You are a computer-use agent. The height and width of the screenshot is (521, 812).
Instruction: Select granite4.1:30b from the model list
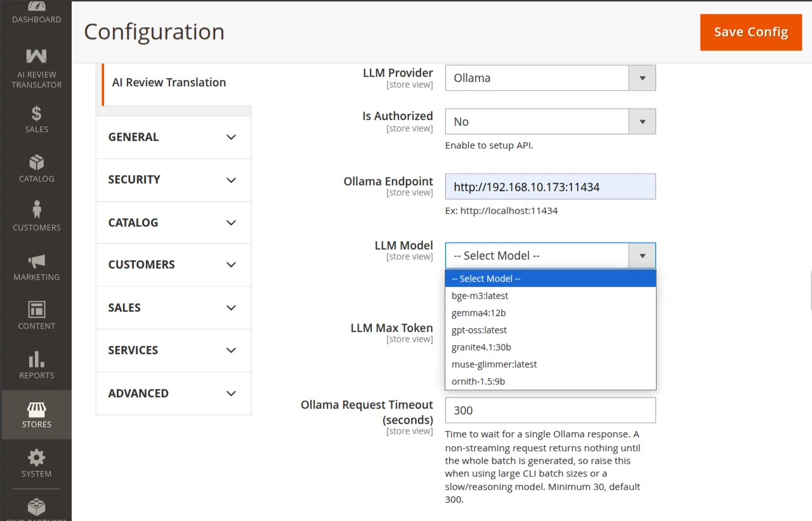tap(550, 347)
